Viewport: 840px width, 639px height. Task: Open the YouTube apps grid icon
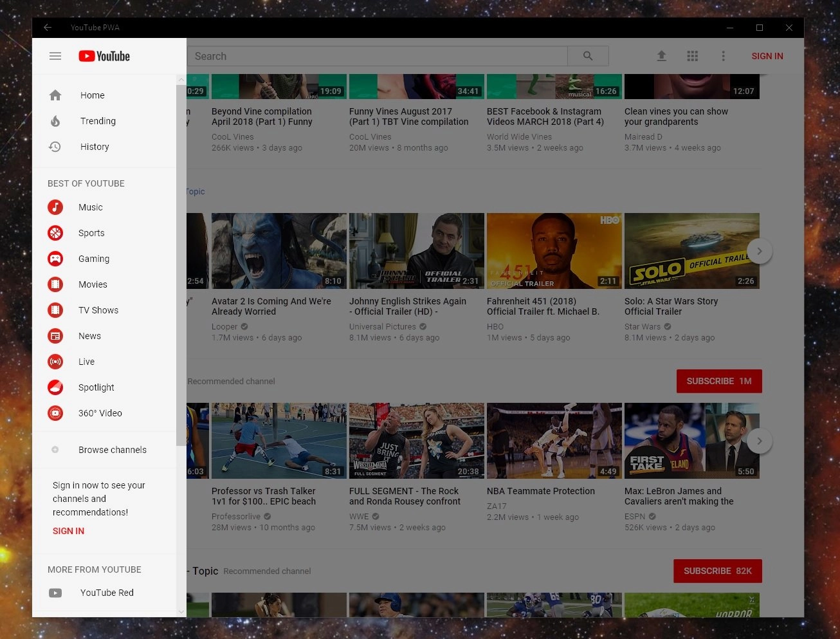[x=692, y=56]
